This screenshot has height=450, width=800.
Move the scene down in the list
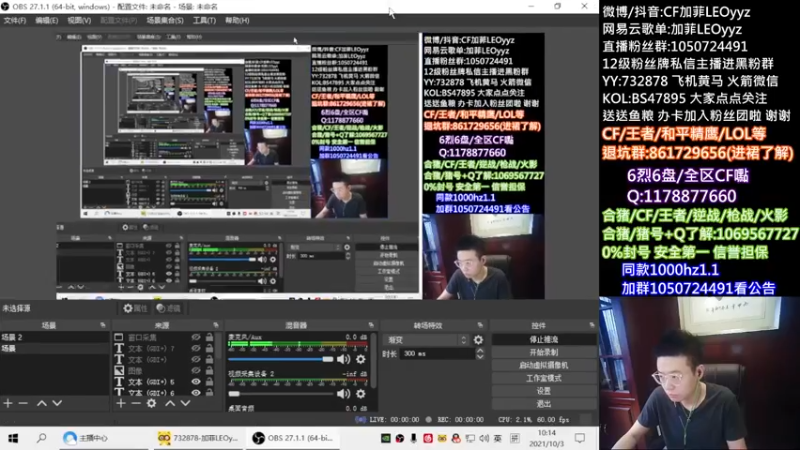[57, 403]
